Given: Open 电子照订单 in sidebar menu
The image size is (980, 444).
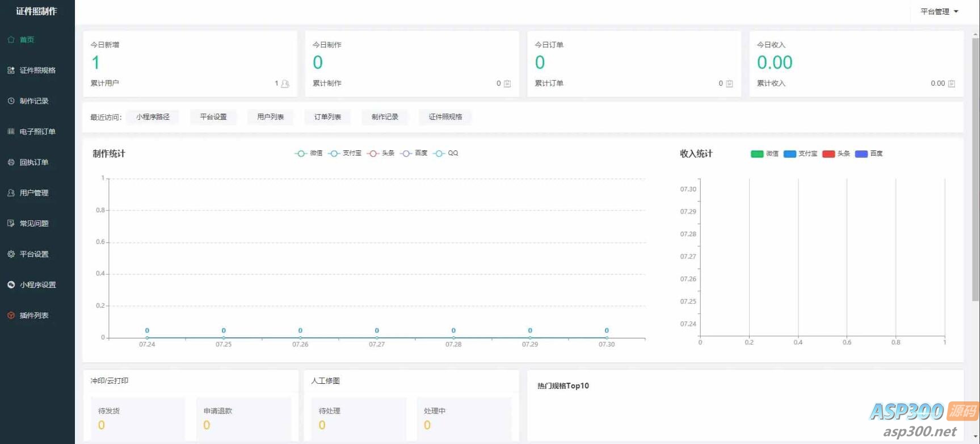Looking at the screenshot, I should click(x=37, y=132).
